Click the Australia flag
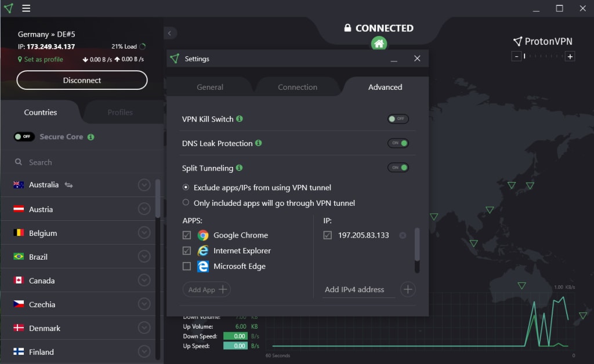The image size is (594, 364). tap(19, 185)
